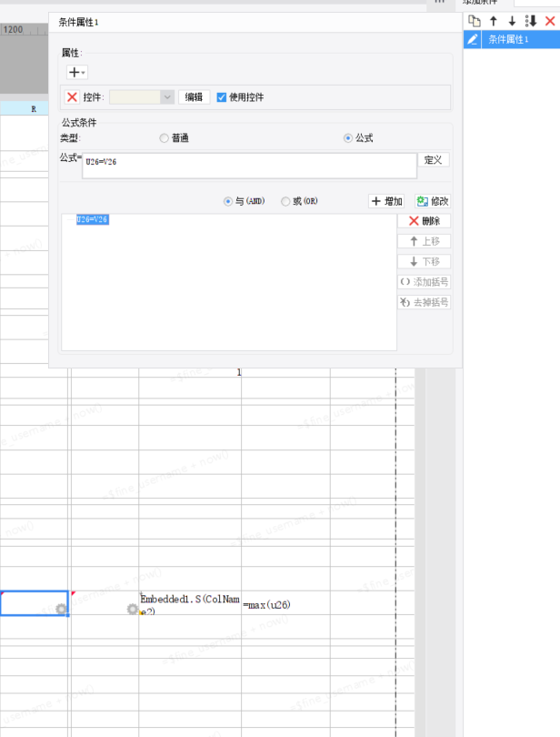Move condition up with the up arrow icon
The image size is (560, 737).
point(494,21)
